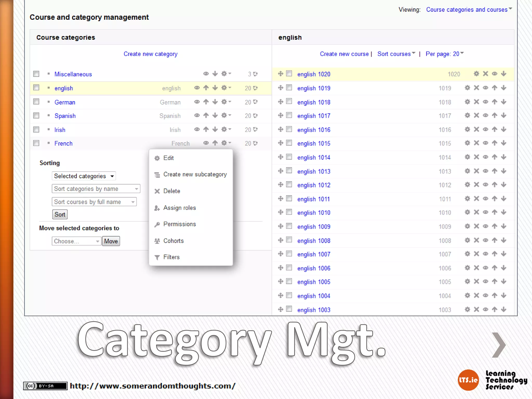This screenshot has height=399, width=532.
Task: Select Create new subcategory from the menu
Action: point(195,175)
